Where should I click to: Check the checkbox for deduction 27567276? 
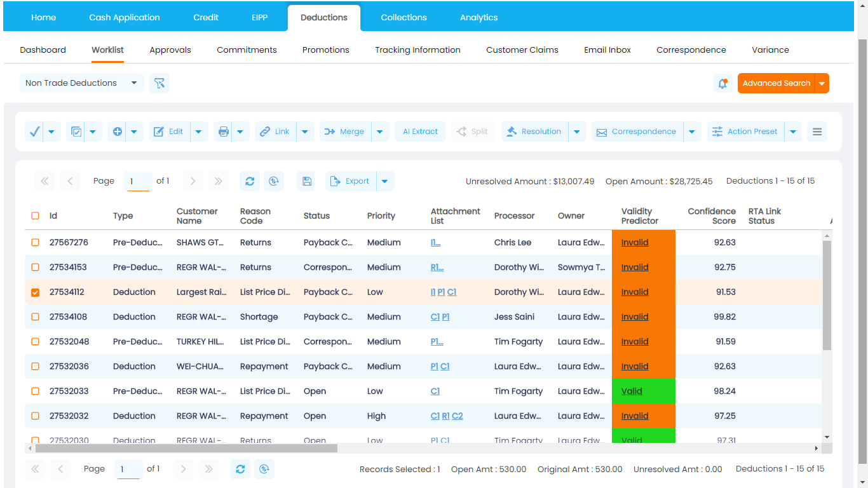click(x=35, y=242)
